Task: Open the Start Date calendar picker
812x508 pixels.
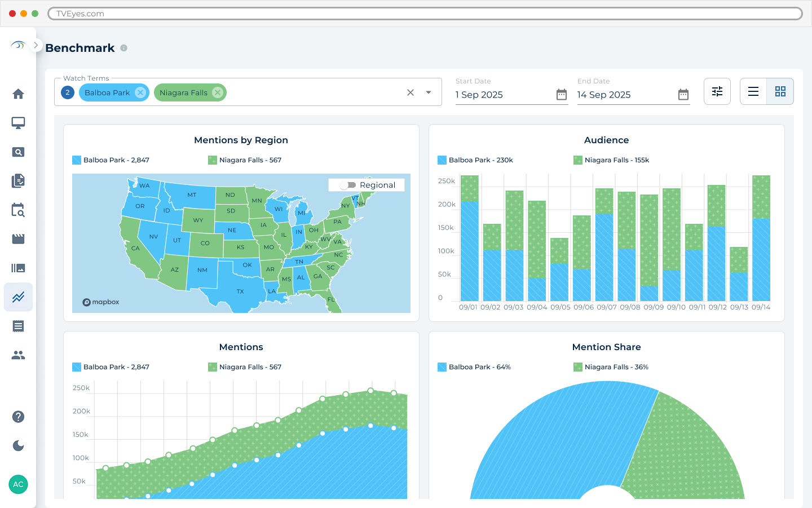Action: click(x=562, y=95)
